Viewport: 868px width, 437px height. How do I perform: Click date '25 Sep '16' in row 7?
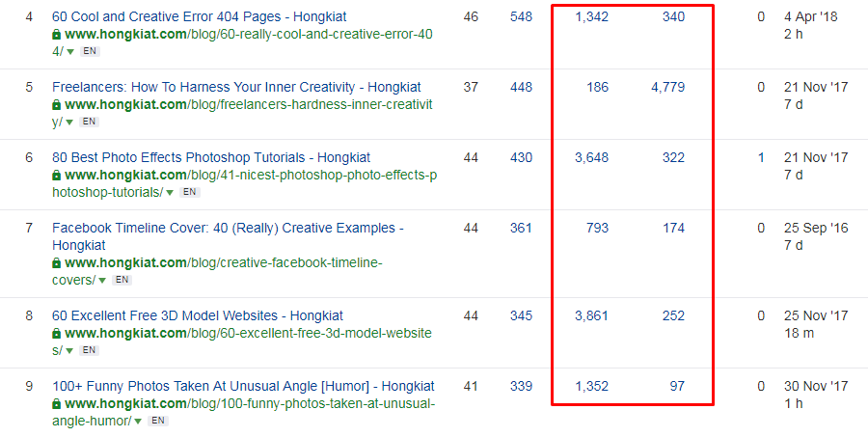tap(816, 228)
